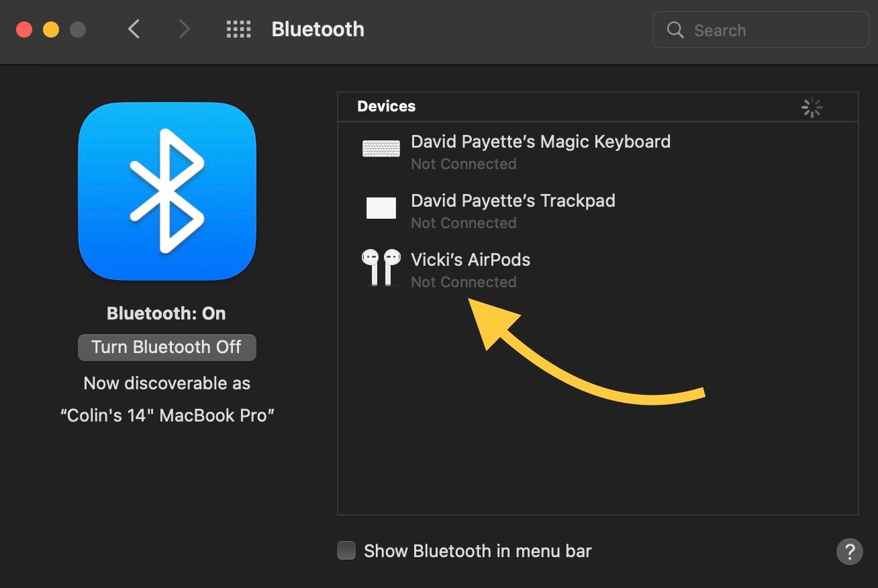
Task: Focus the Search field
Action: click(x=761, y=30)
